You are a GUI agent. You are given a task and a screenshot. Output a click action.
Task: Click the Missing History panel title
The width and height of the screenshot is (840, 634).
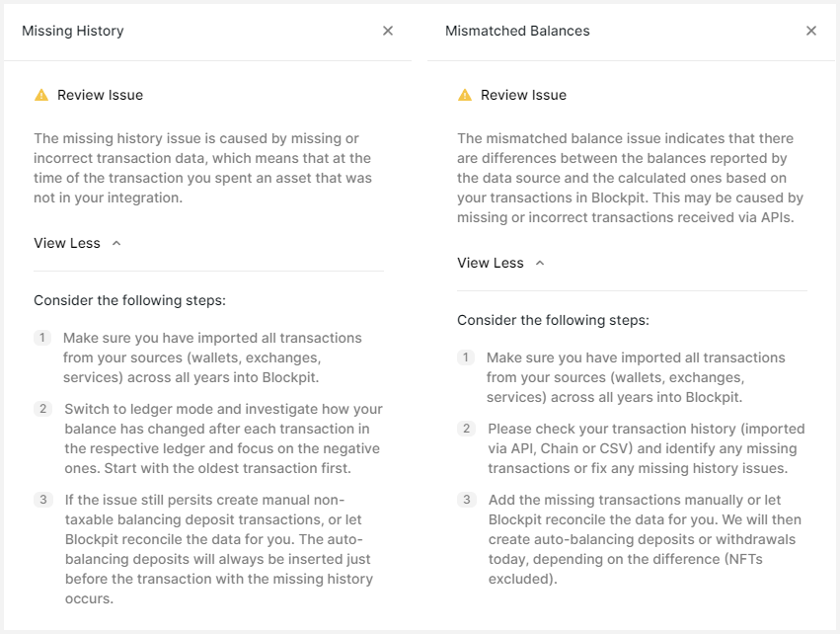73,31
